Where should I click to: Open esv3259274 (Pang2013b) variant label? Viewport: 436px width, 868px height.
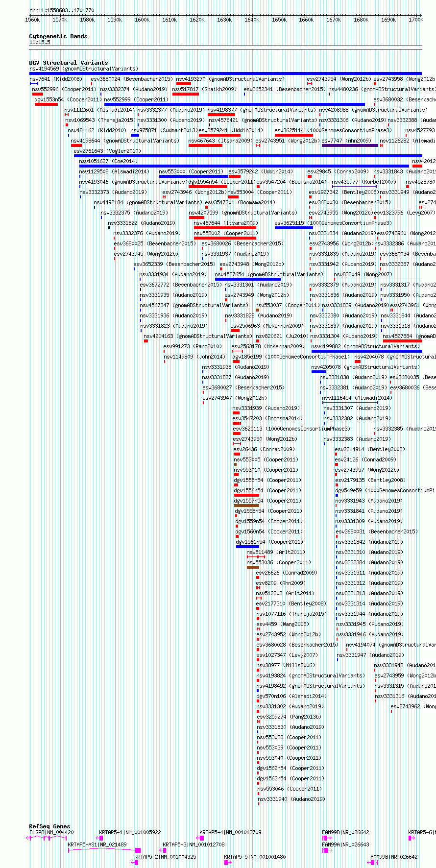[x=289, y=717]
